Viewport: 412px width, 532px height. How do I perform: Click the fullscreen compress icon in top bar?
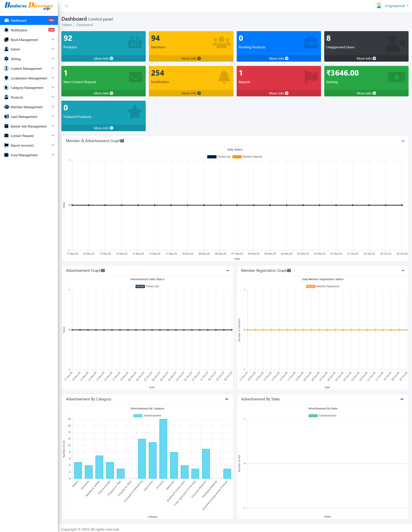click(x=67, y=6)
